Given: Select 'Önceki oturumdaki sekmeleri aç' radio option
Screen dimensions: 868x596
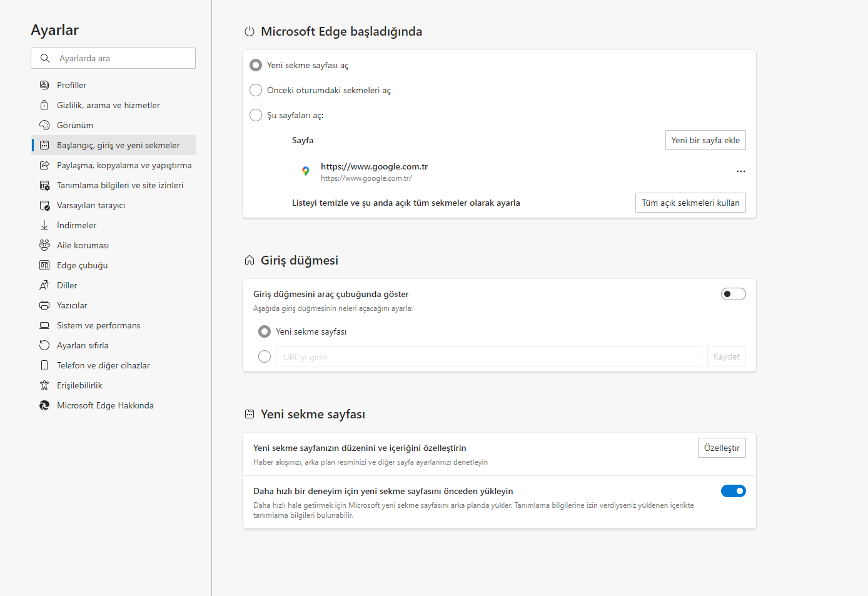Looking at the screenshot, I should pyautogui.click(x=256, y=90).
